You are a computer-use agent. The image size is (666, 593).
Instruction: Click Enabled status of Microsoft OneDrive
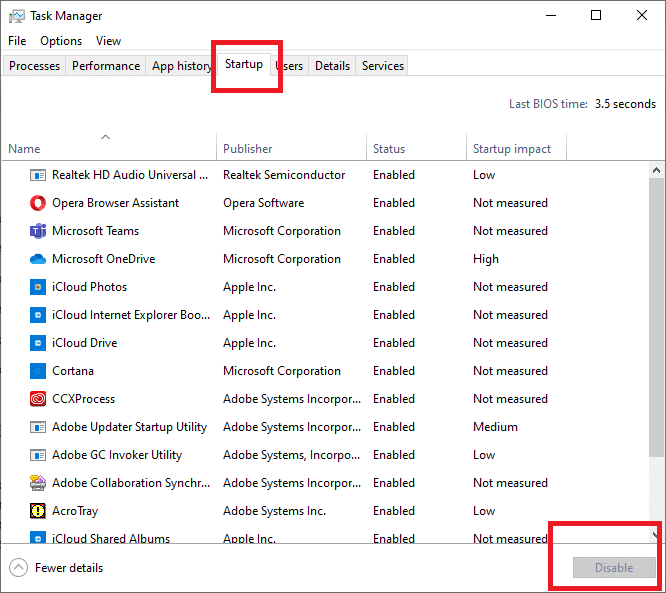[394, 259]
